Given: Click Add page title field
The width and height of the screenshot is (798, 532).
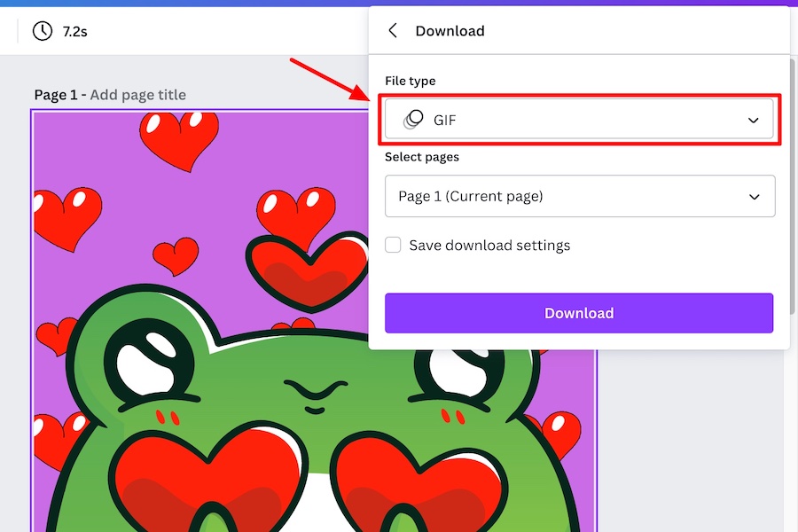Looking at the screenshot, I should point(138,95).
